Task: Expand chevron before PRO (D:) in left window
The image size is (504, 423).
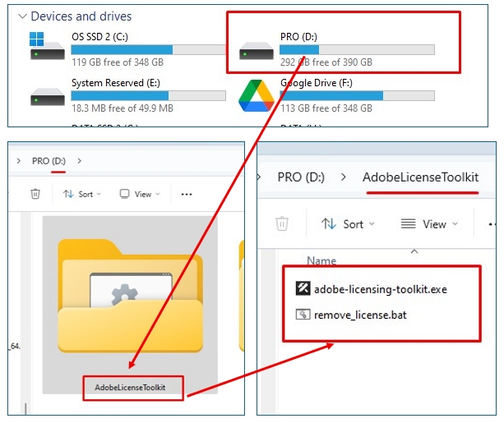Action: point(19,161)
